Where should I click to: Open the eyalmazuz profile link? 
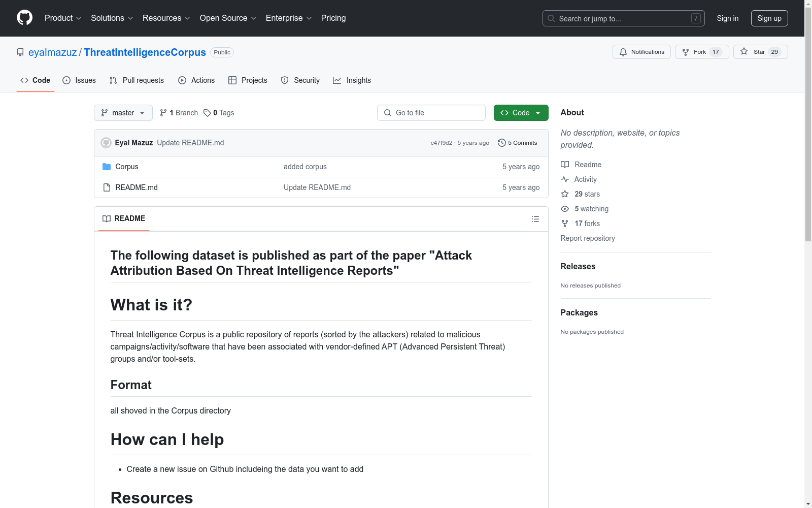[x=53, y=52]
